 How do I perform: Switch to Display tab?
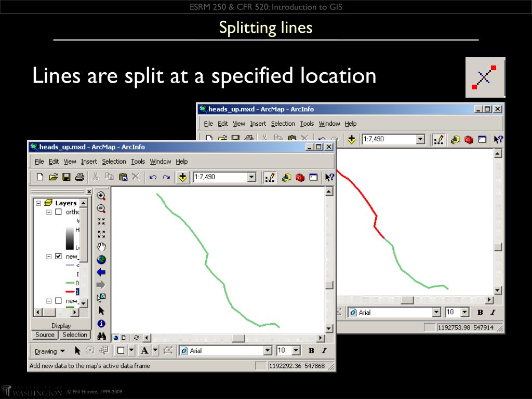61,326
